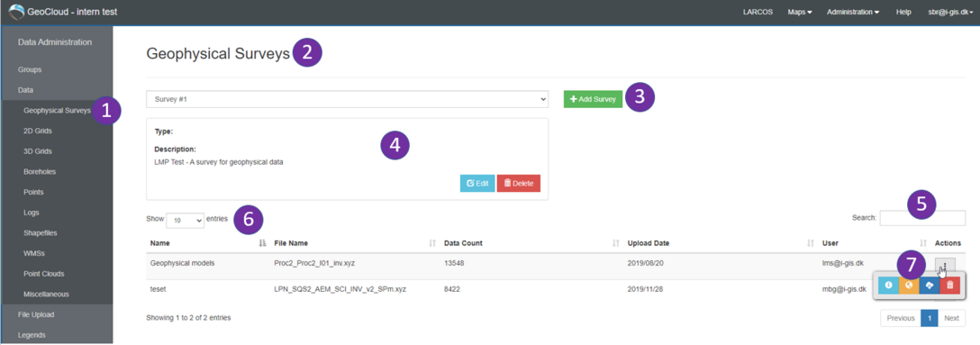Expand the Maps menu in top bar
This screenshot has width=980, height=345.
point(799,12)
